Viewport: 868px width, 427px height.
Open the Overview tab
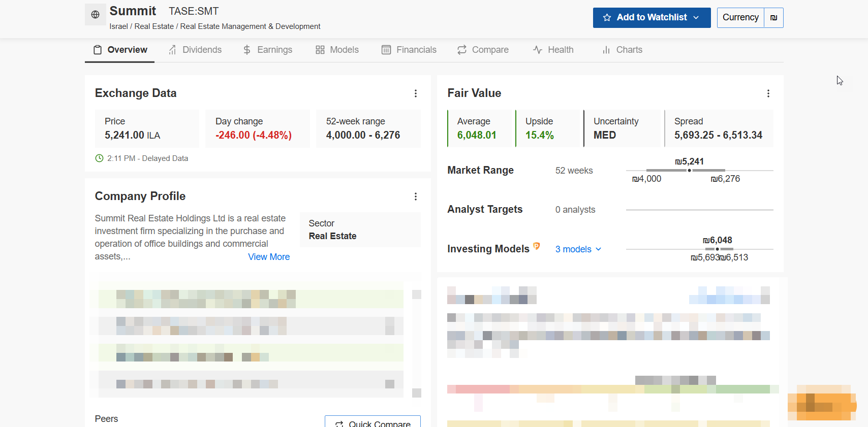tap(120, 50)
